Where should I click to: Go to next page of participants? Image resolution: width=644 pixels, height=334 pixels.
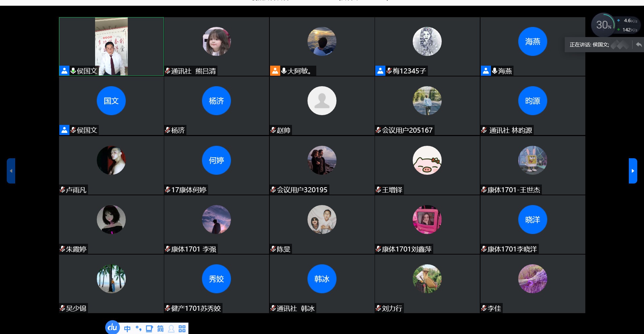point(633,171)
